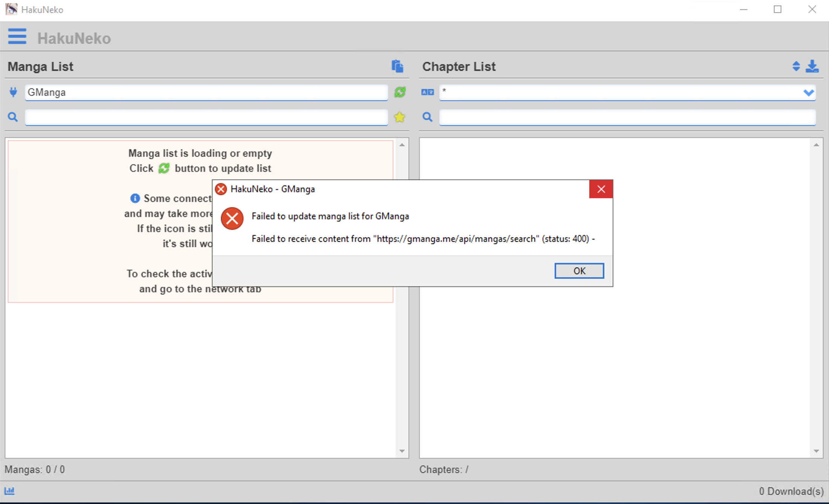Click the download all chapters icon
The width and height of the screenshot is (829, 504).
[812, 66]
